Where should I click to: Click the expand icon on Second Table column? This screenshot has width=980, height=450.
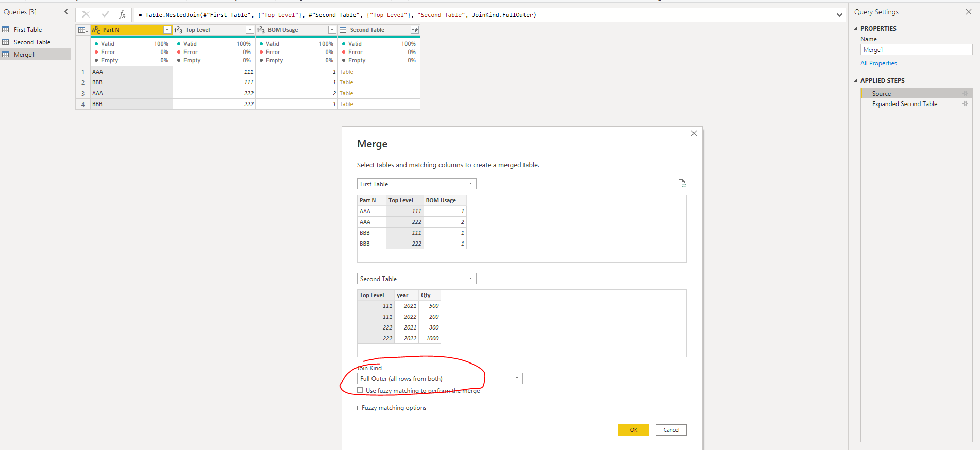click(x=414, y=30)
